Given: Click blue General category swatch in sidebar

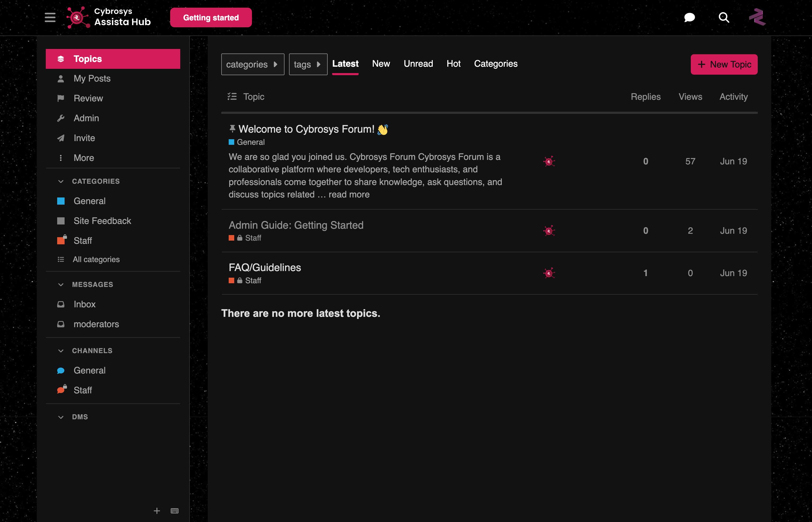Looking at the screenshot, I should click(x=61, y=201).
